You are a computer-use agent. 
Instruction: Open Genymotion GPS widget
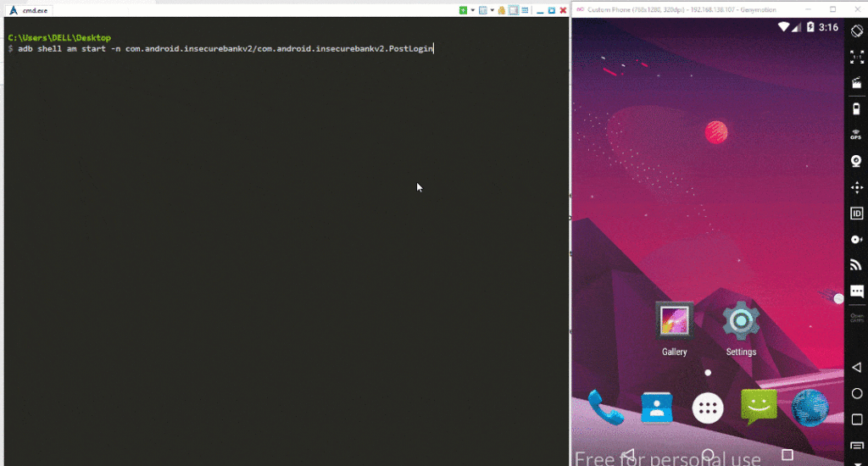click(856, 135)
